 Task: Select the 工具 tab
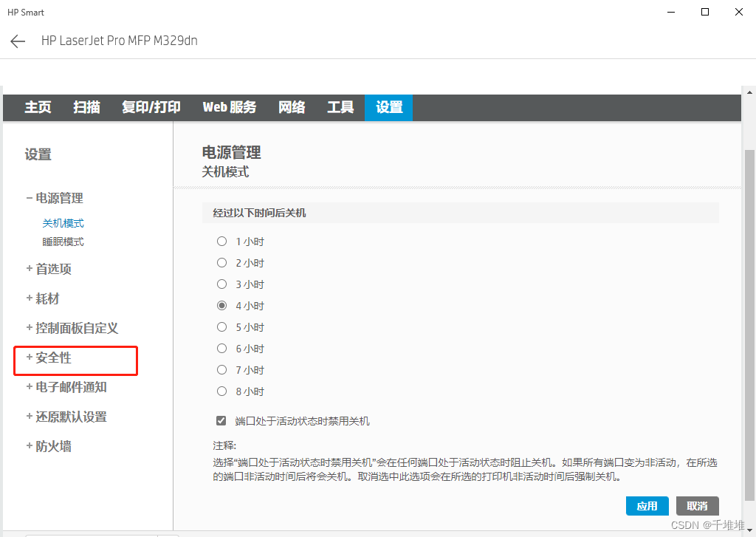point(340,107)
